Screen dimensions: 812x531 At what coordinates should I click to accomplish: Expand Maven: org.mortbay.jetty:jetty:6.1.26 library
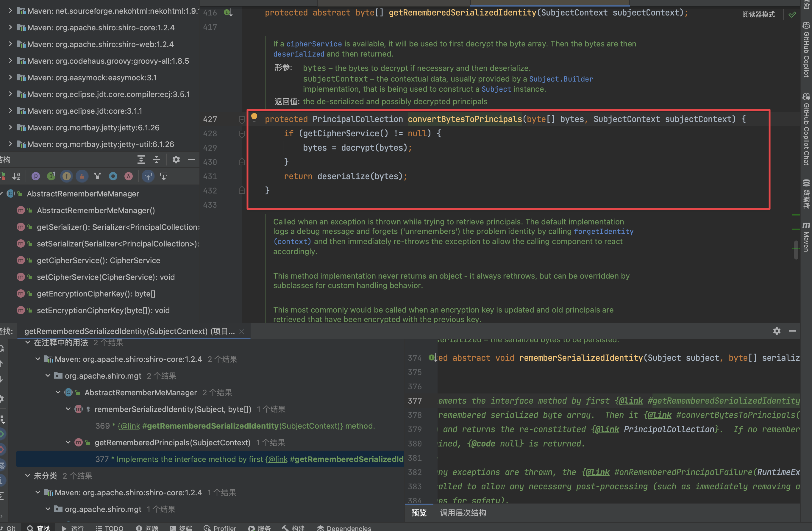tap(10, 127)
